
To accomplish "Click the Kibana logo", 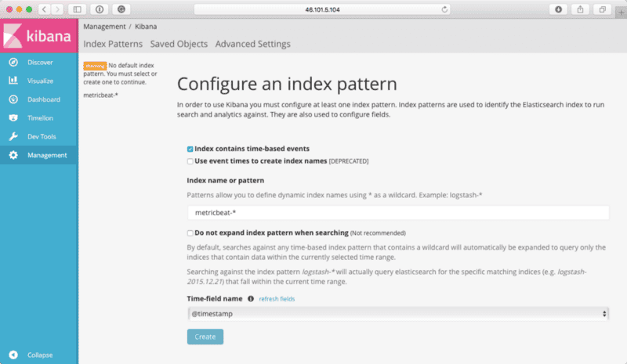I will coord(39,37).
